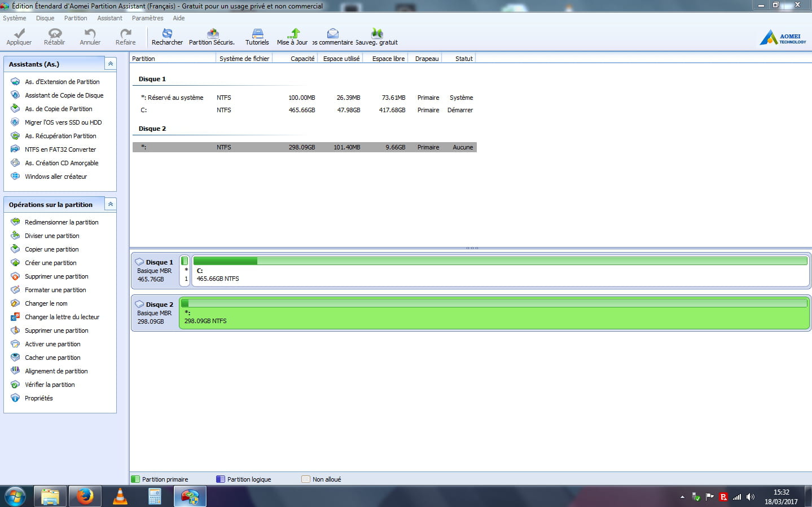Click the Partition logique blue legend swatch

click(x=221, y=479)
